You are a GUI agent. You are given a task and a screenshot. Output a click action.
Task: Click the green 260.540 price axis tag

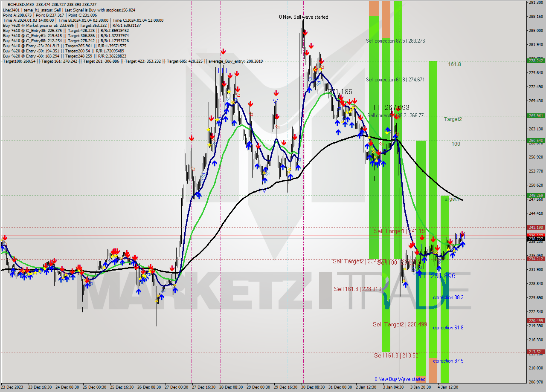pos(536,140)
